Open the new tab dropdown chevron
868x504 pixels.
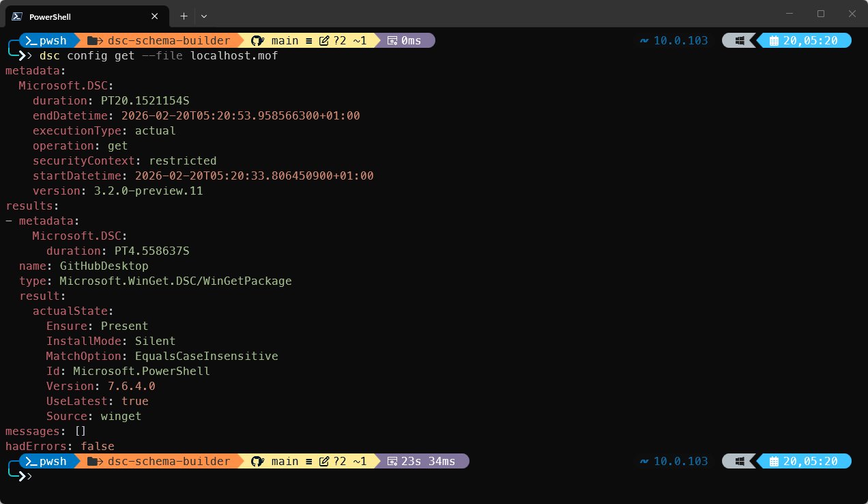[x=203, y=16]
